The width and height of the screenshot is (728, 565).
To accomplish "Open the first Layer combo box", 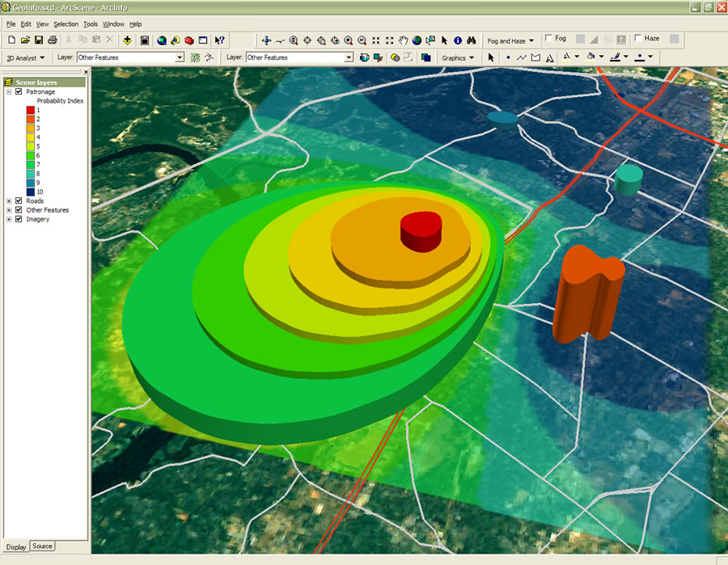I will tap(180, 57).
